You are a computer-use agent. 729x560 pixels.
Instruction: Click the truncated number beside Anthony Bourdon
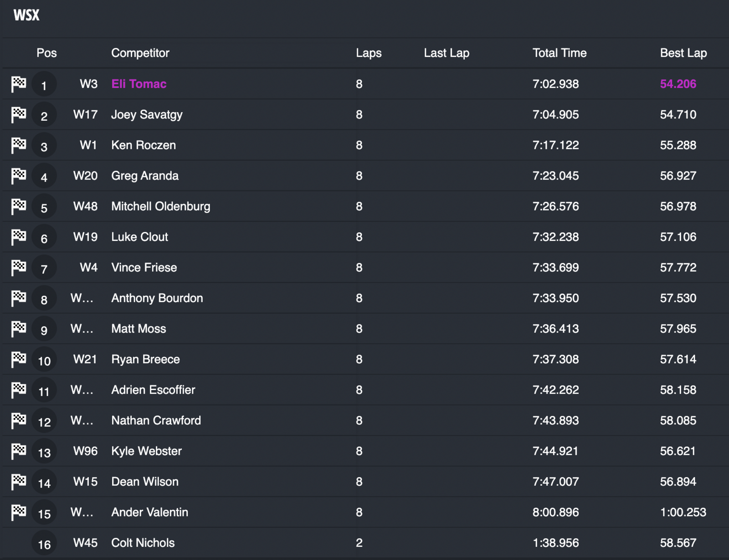pyautogui.click(x=82, y=298)
